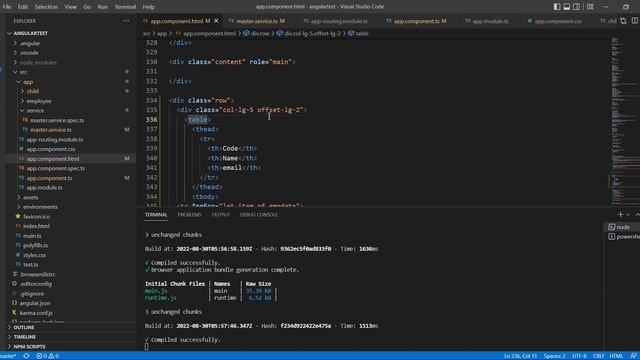Select the node terminal instance
Image resolution: width=640 pixels, height=360 pixels.
[622, 227]
